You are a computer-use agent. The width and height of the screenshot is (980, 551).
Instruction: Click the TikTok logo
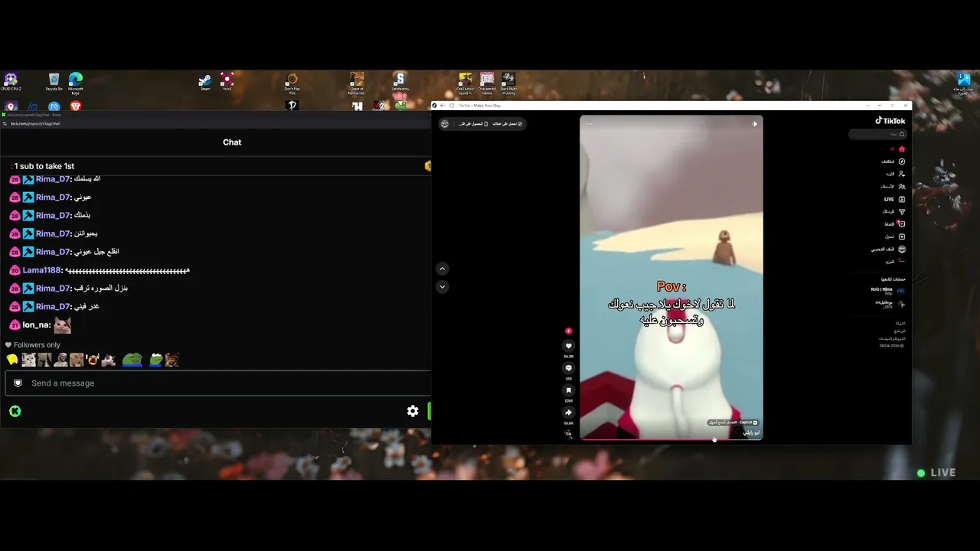point(890,121)
